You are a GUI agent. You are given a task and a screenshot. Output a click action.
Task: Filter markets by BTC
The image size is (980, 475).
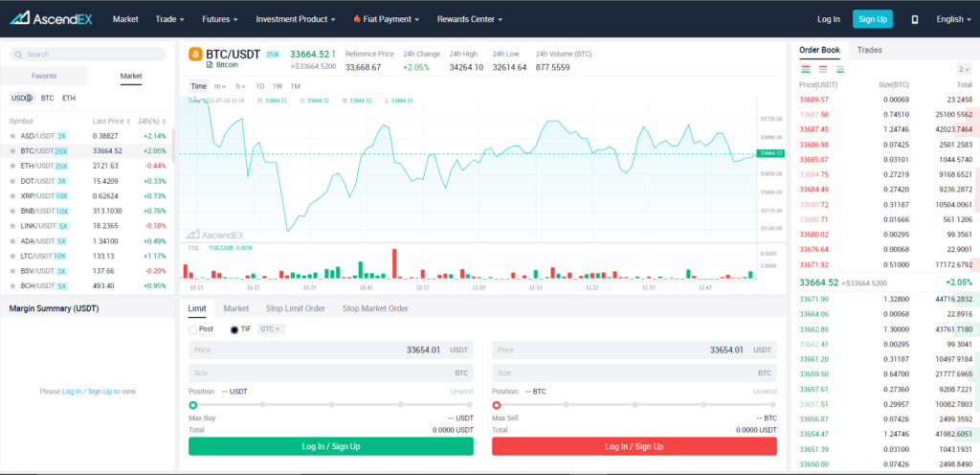(48, 98)
